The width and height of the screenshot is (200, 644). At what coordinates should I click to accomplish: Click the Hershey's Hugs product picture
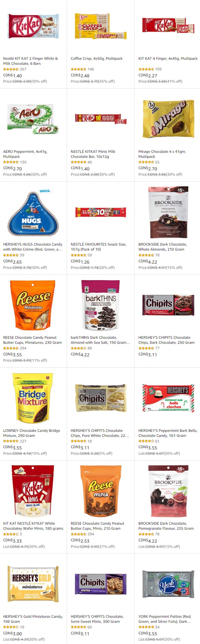(x=33, y=212)
